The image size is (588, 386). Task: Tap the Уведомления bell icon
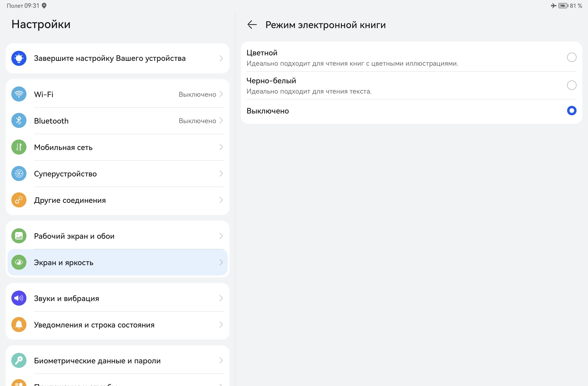coord(19,325)
